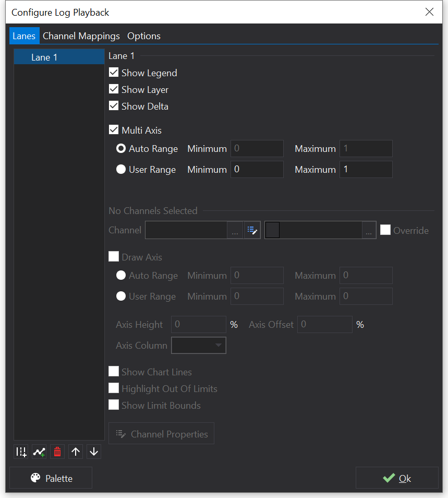The width and height of the screenshot is (448, 498).
Task: Close the Configure Log Playback dialog
Action: 429,12
